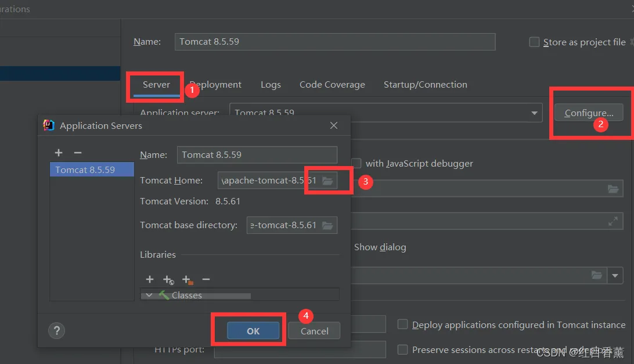Switch to Logs tab
Screen dimensions: 634x364
pyautogui.click(x=271, y=85)
